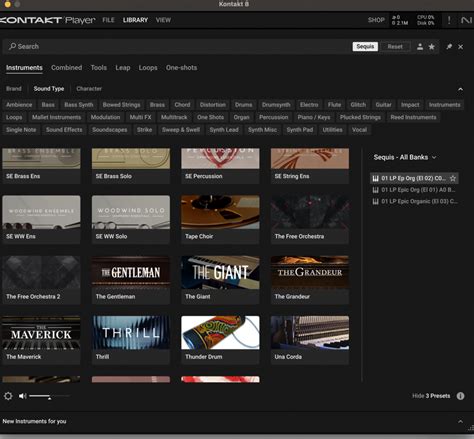Select the Brand filter category

[14, 89]
